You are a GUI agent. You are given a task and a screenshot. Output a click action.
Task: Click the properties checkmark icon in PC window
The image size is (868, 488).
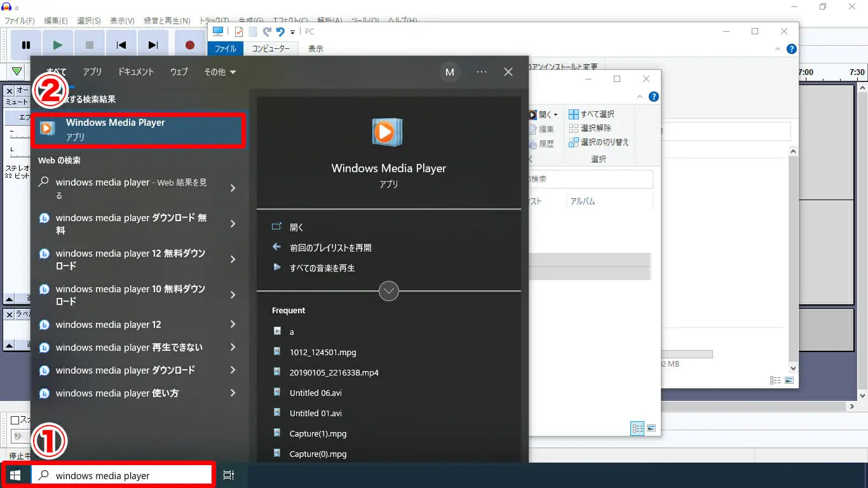239,32
